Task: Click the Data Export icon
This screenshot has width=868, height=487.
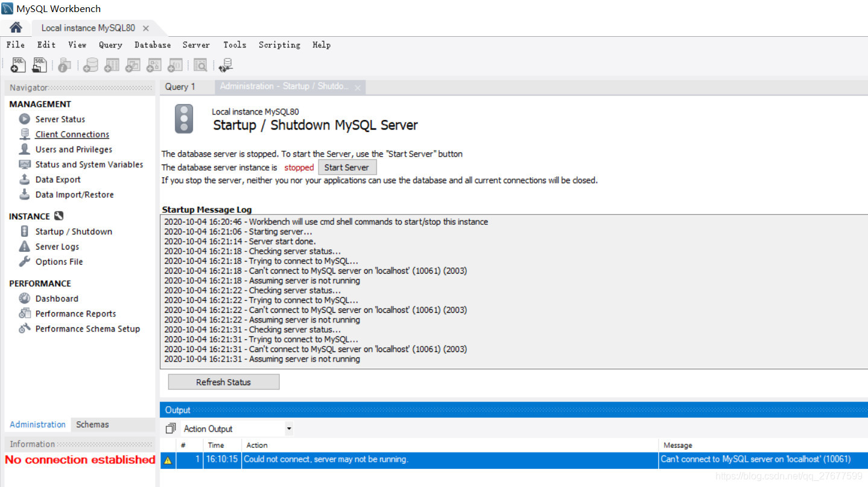Action: [x=24, y=180]
